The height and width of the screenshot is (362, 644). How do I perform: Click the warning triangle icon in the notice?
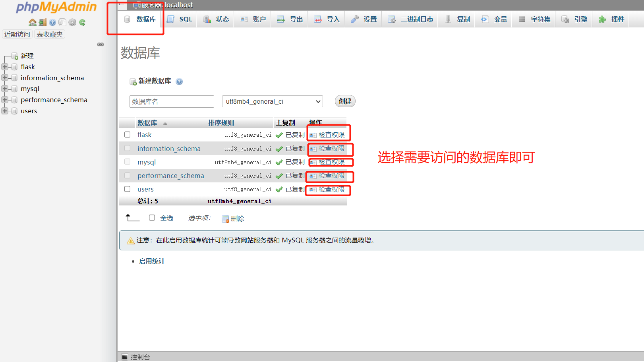point(130,240)
